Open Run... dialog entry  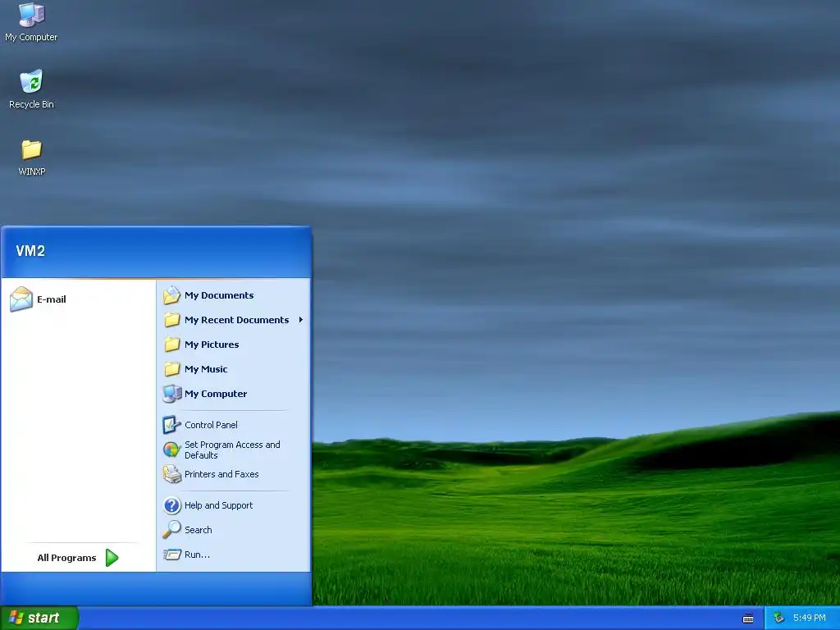pyautogui.click(x=235, y=555)
